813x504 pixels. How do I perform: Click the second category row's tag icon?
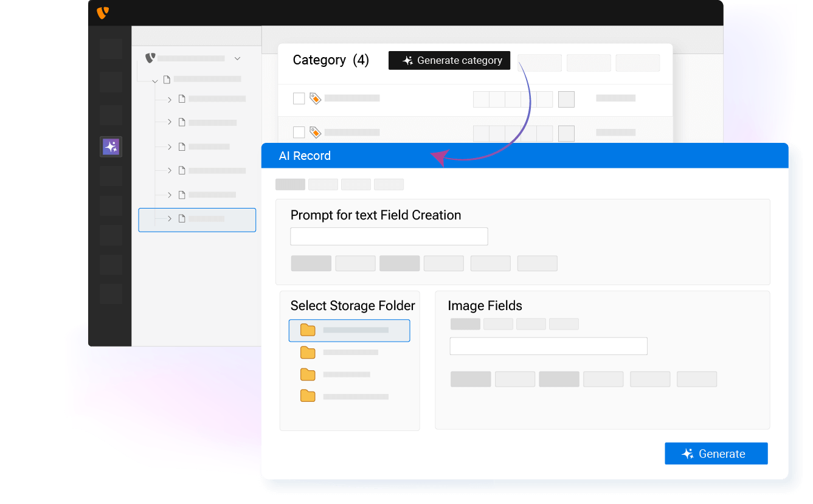pos(315,132)
